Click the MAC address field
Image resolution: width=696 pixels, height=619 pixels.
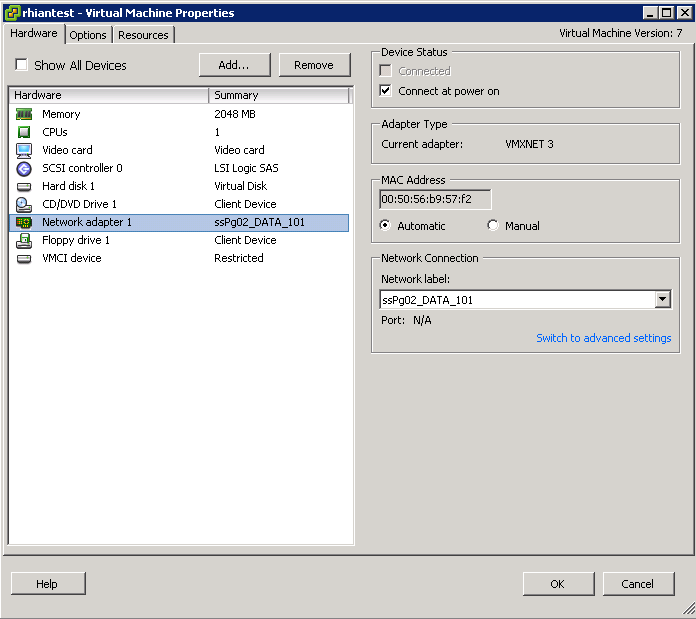click(435, 199)
